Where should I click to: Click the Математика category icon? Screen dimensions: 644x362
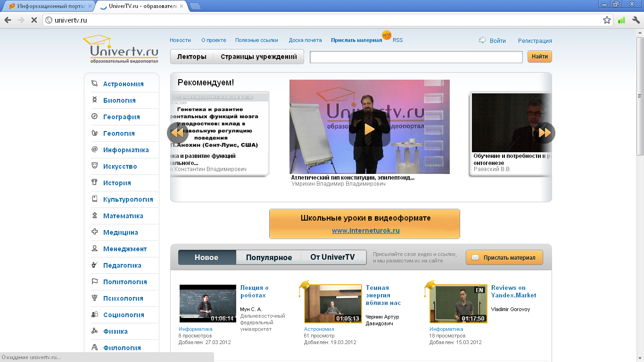tap(94, 216)
